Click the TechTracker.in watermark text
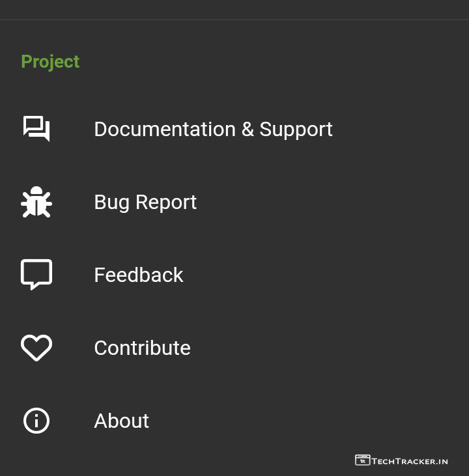The width and height of the screenshot is (469, 476). point(410,461)
